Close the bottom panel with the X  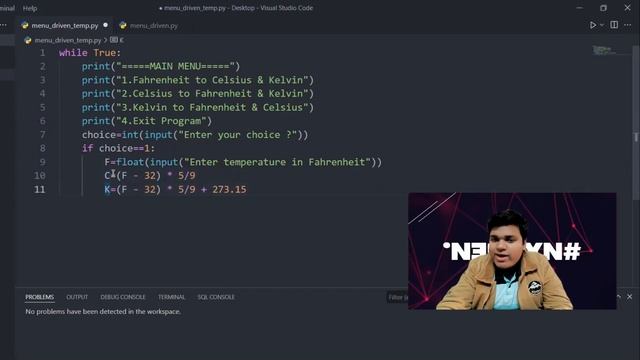(x=629, y=297)
